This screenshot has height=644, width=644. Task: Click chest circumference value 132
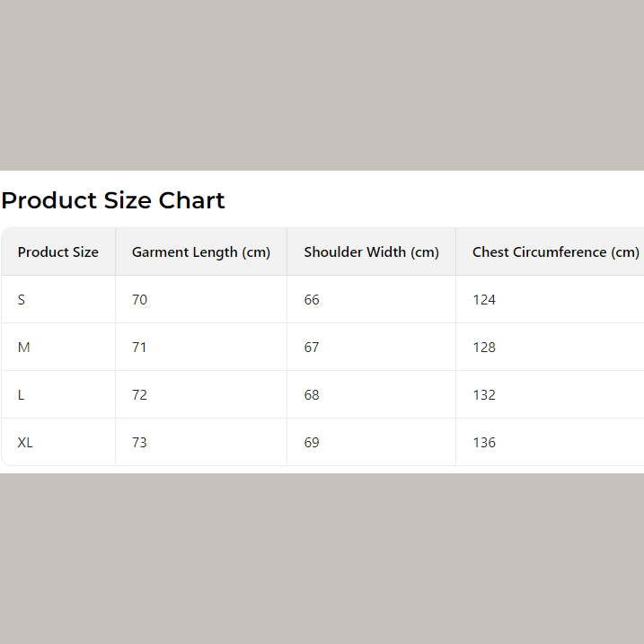click(x=484, y=395)
